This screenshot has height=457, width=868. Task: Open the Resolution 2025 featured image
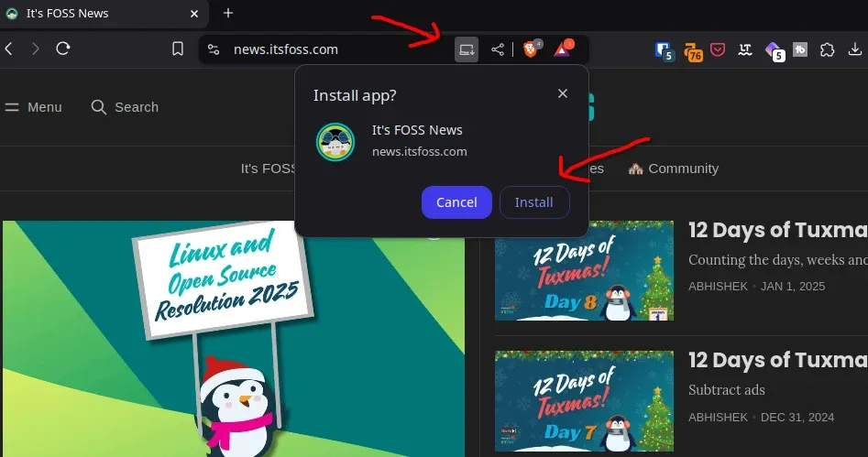coord(234,339)
